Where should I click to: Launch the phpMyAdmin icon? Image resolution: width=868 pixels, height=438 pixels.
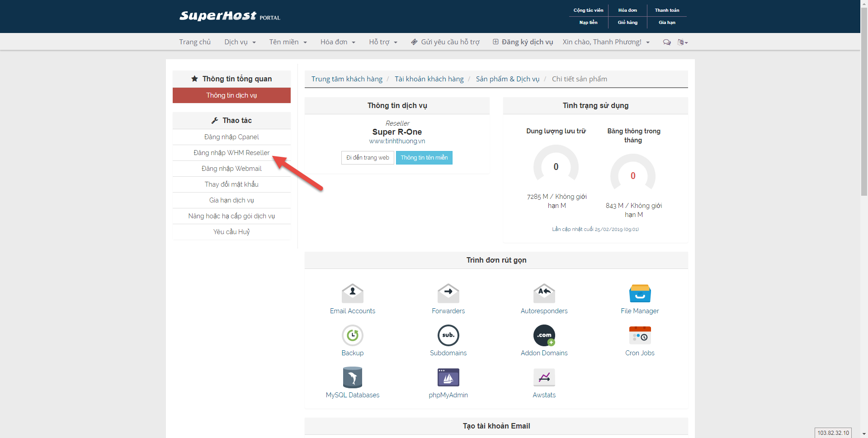[x=448, y=377]
